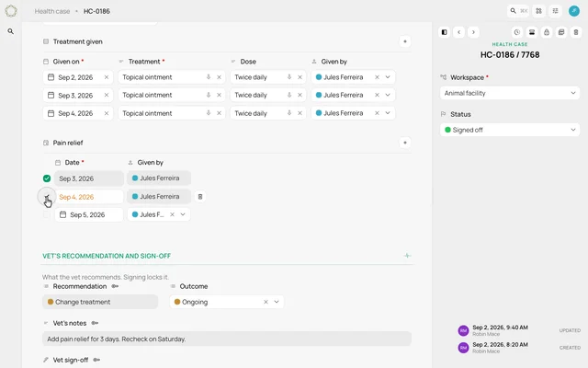Expand Given by dropdown for Sep 2 treatment
This screenshot has width=588, height=368.
pos(388,77)
